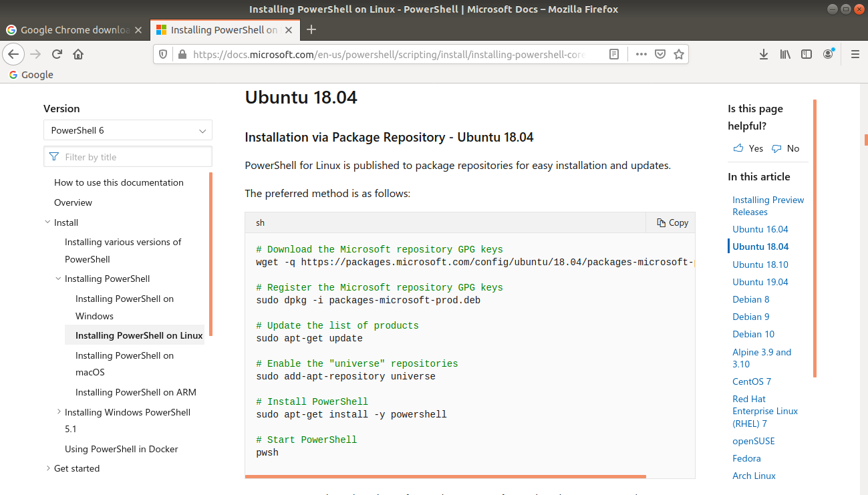Jump to Ubuntu 19.04 section
Viewport: 868px width, 495px height.
(x=760, y=282)
